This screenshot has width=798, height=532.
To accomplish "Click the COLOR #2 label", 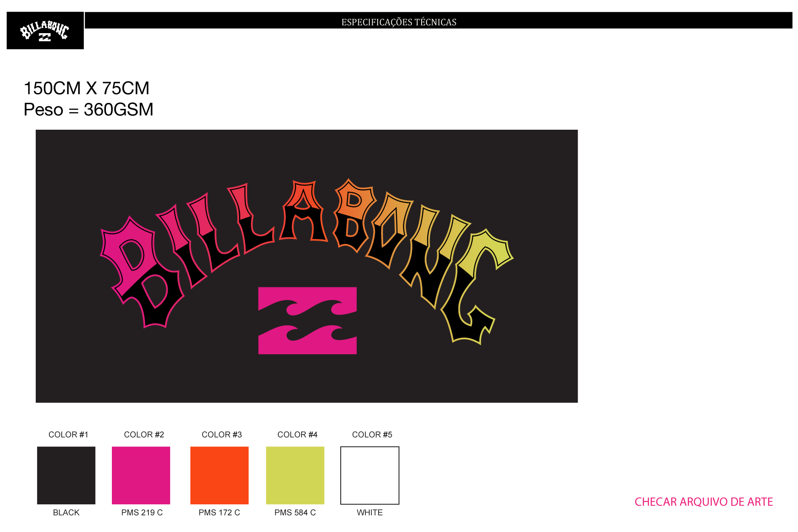I will [144, 435].
